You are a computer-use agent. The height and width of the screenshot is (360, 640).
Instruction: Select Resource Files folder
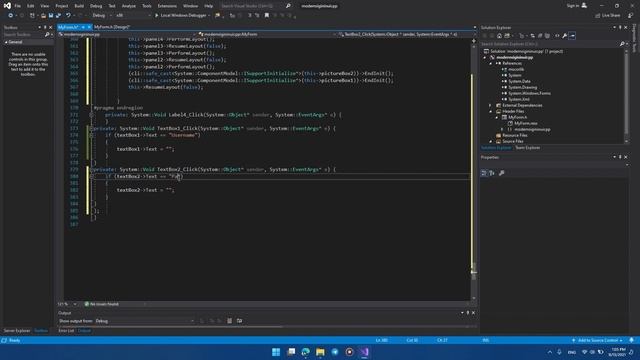click(x=514, y=135)
